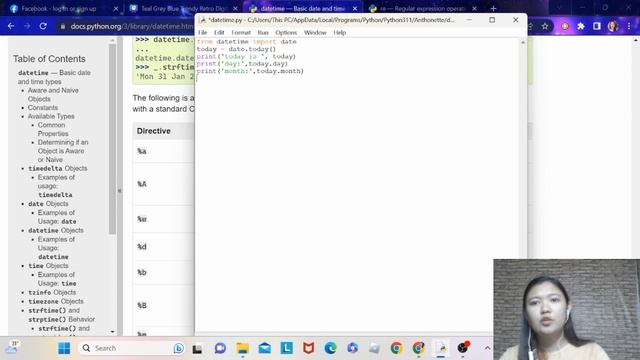Viewport: 640px width, 360px height.
Task: Open the Options menu in IDLE
Action: coord(286,33)
